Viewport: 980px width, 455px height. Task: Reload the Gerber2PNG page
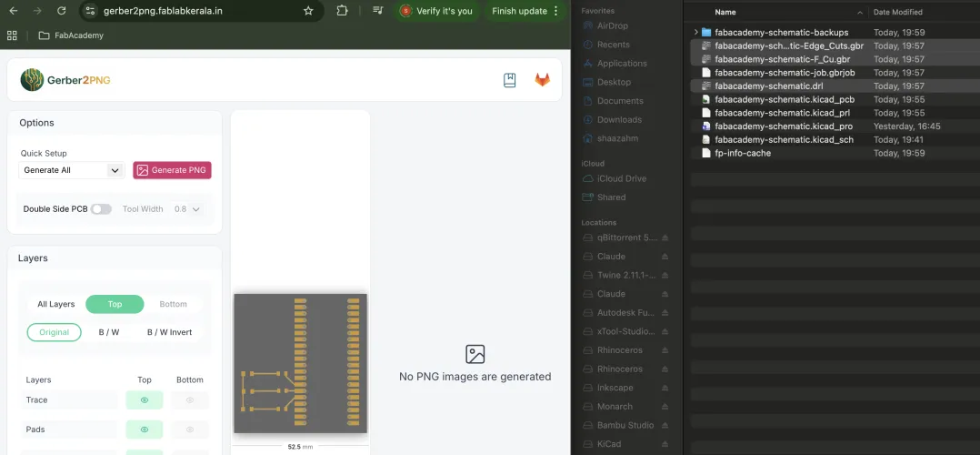tap(61, 11)
